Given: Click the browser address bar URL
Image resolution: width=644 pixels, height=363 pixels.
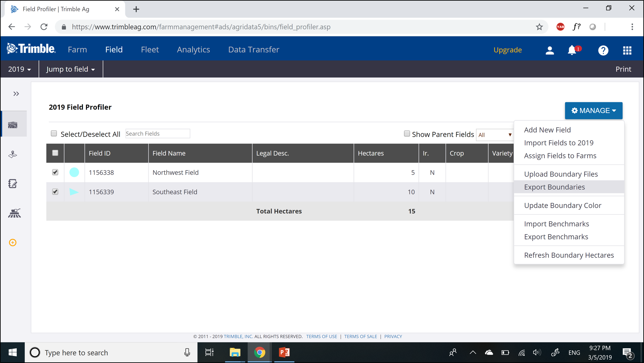Looking at the screenshot, I should pyautogui.click(x=201, y=27).
